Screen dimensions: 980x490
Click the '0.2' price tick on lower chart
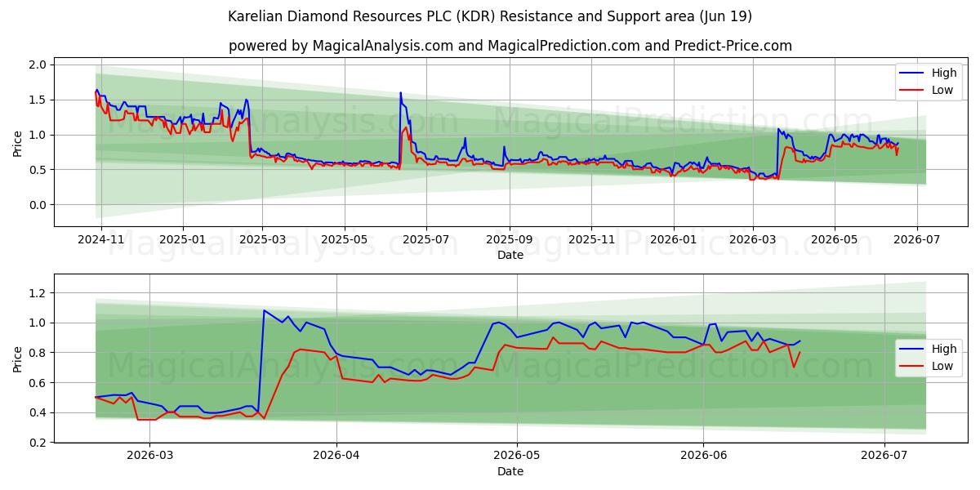(39, 443)
